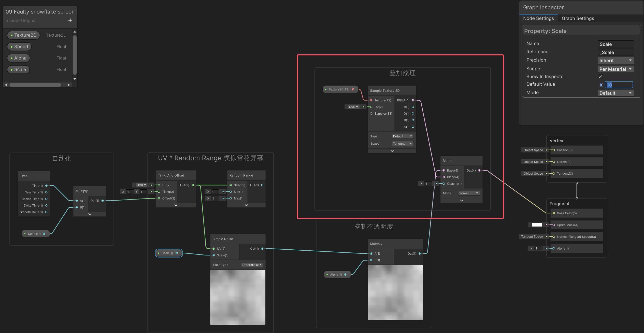Viewport: 644px width, 333px height.
Task: Click Default Value X field
Action: click(x=619, y=85)
